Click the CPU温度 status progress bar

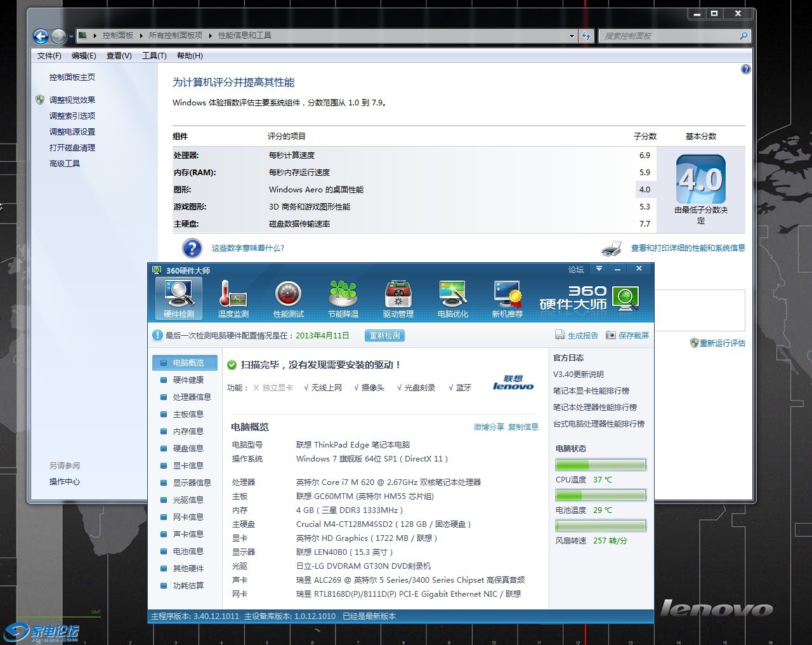[x=600, y=464]
